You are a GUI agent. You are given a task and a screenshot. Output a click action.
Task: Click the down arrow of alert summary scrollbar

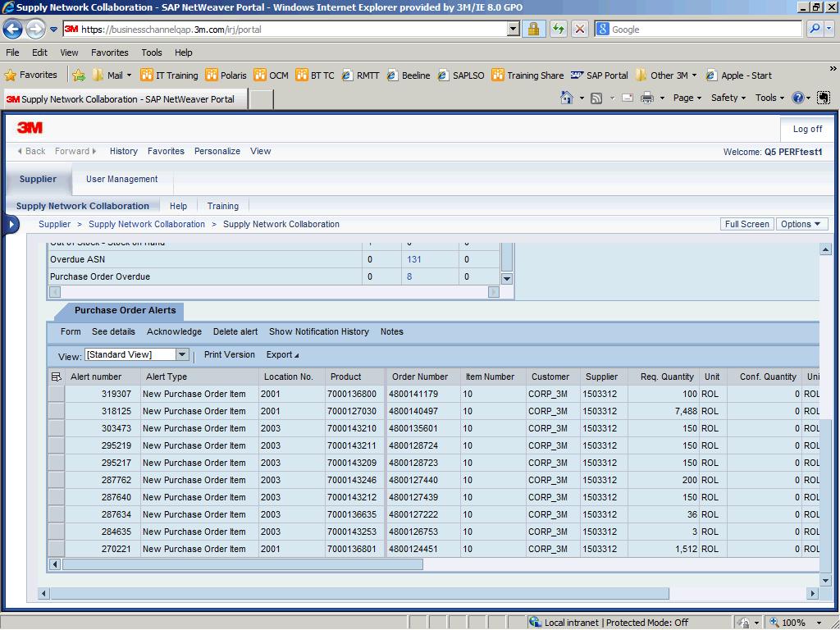point(506,279)
